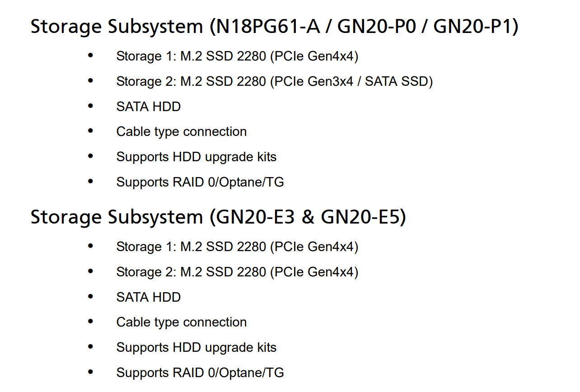Click "SATA HDD" in the GN20-E3 section

148,297
